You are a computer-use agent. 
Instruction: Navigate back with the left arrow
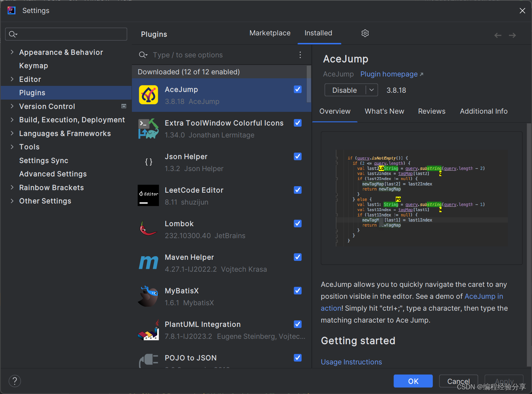tap(498, 35)
